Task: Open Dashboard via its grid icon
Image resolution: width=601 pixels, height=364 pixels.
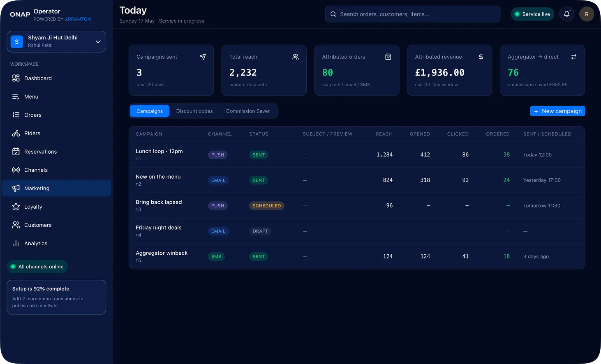Action: [16, 78]
